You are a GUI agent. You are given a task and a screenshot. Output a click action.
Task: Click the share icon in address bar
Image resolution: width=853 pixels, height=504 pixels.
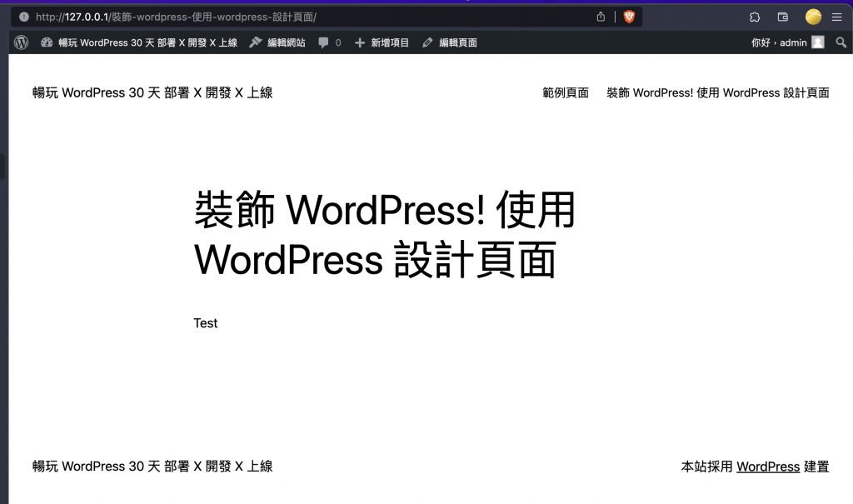point(601,17)
